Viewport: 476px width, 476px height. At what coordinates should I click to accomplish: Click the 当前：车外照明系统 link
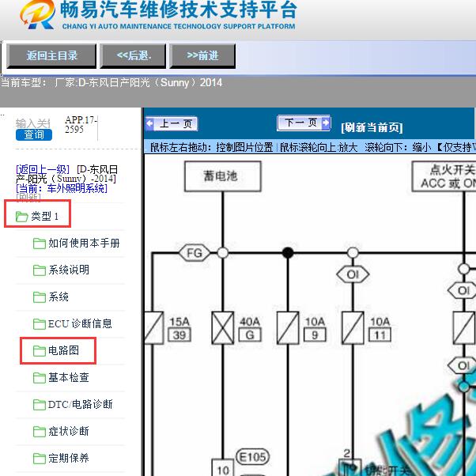(x=62, y=188)
